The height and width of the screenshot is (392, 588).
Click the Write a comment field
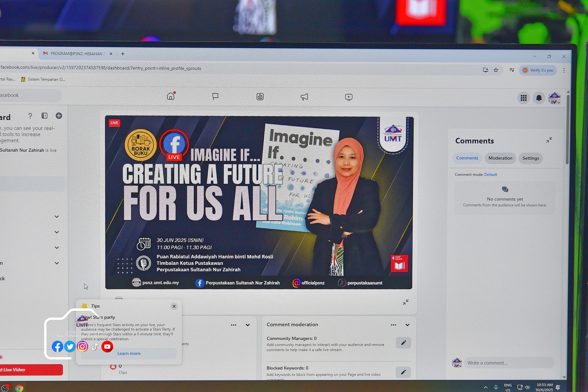[x=508, y=363]
